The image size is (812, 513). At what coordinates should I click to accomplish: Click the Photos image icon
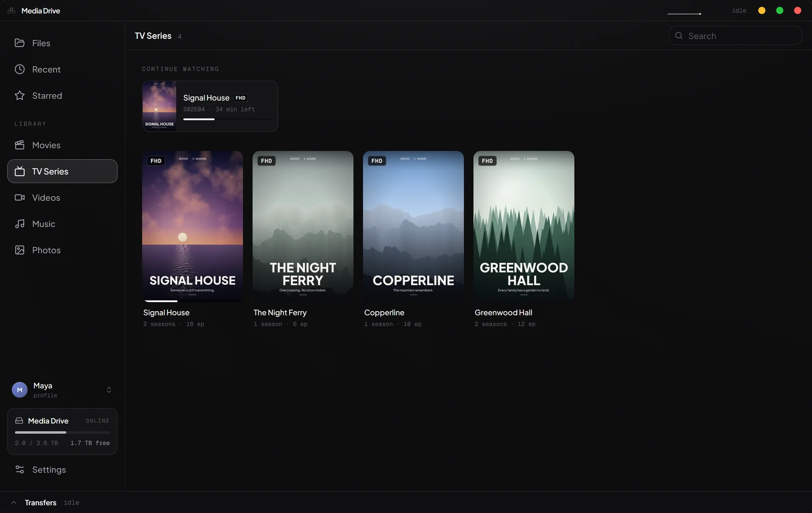click(19, 250)
